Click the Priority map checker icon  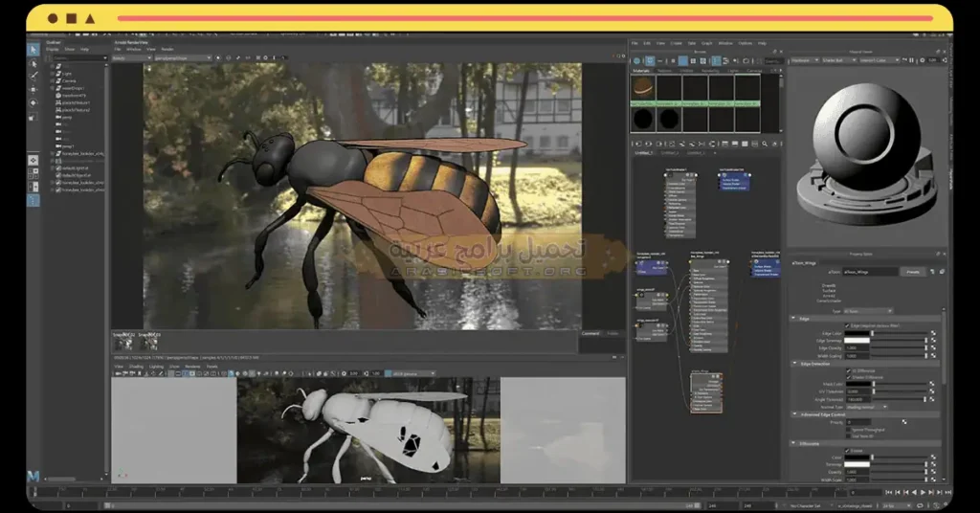pyautogui.click(x=904, y=422)
